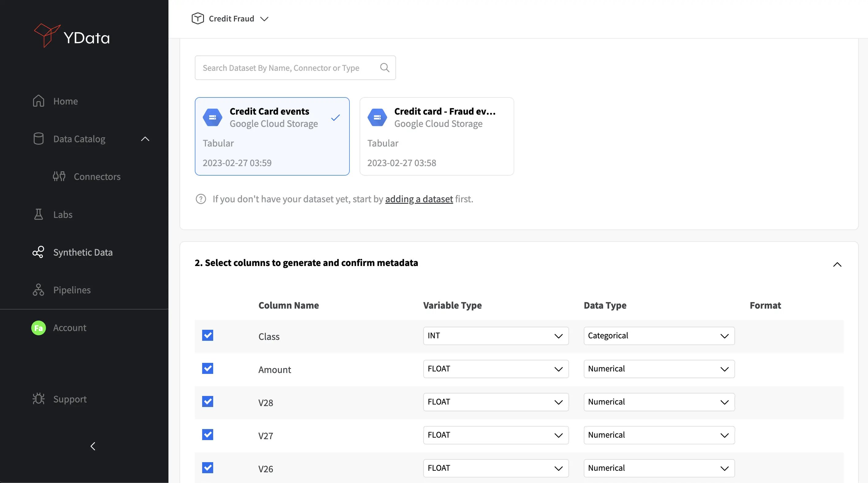Open V28 data type Numerical dropdown
Image resolution: width=868 pixels, height=483 pixels.
(x=659, y=402)
